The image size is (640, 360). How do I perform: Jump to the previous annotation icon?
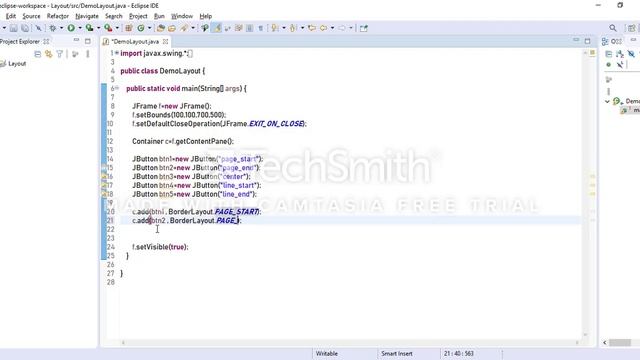[x=293, y=28]
